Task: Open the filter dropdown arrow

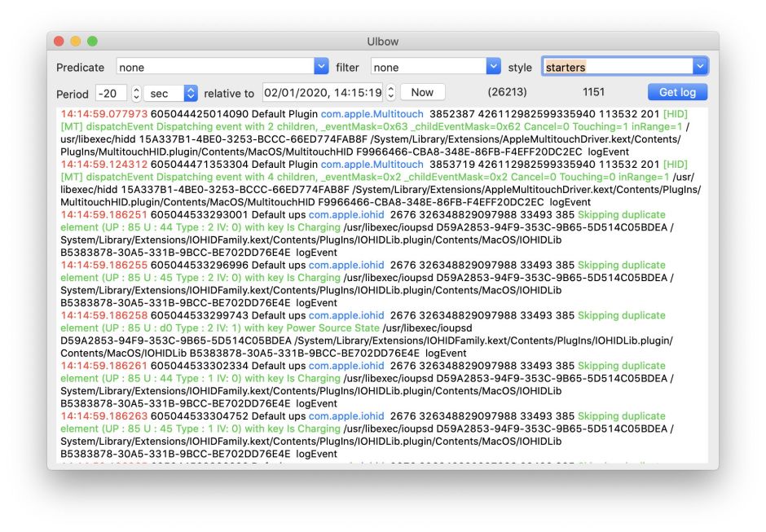Action: [x=494, y=67]
